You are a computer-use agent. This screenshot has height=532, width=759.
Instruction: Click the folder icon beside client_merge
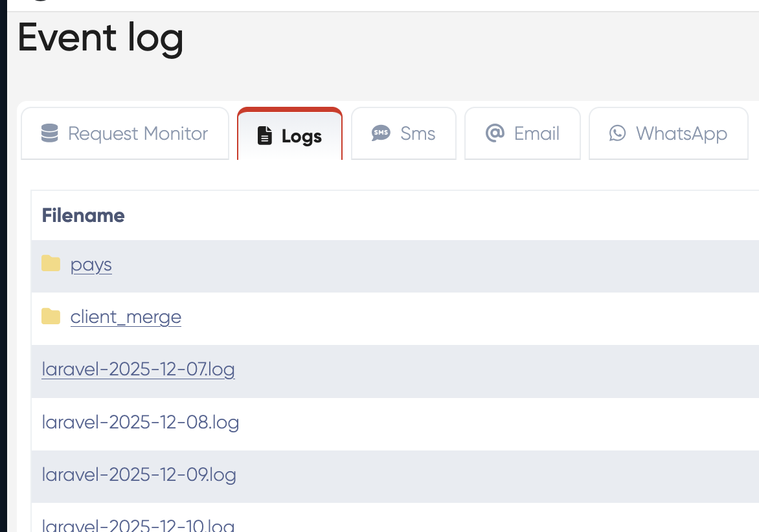(x=51, y=316)
